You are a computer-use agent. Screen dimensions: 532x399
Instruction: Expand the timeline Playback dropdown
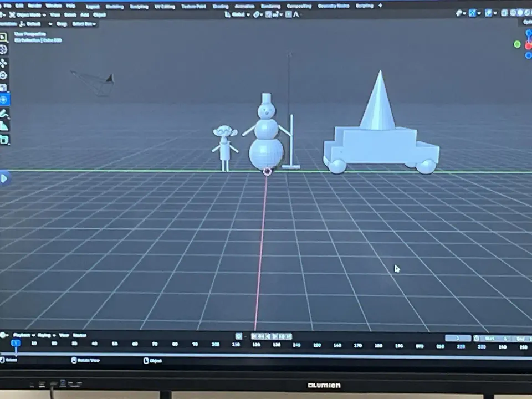pyautogui.click(x=24, y=335)
